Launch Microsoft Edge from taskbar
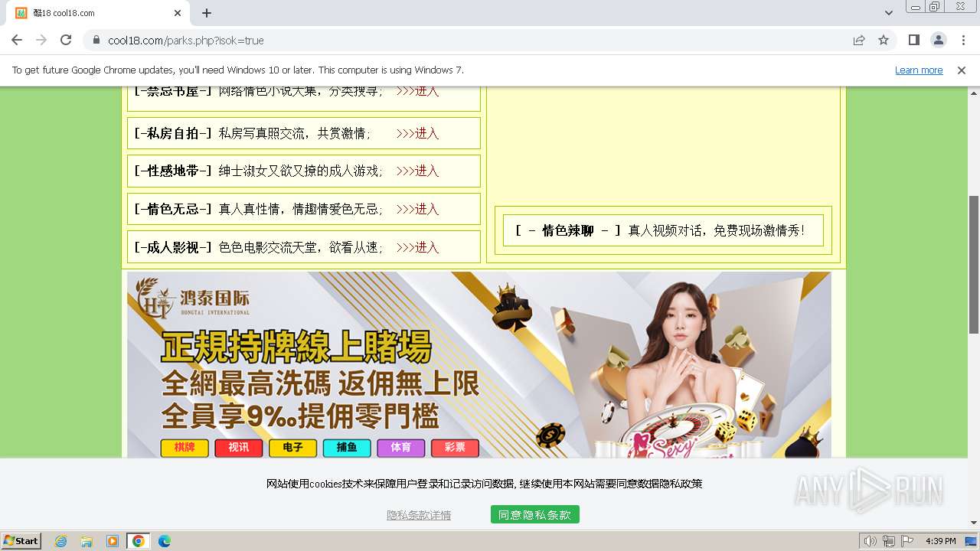980x551 pixels. (165, 541)
